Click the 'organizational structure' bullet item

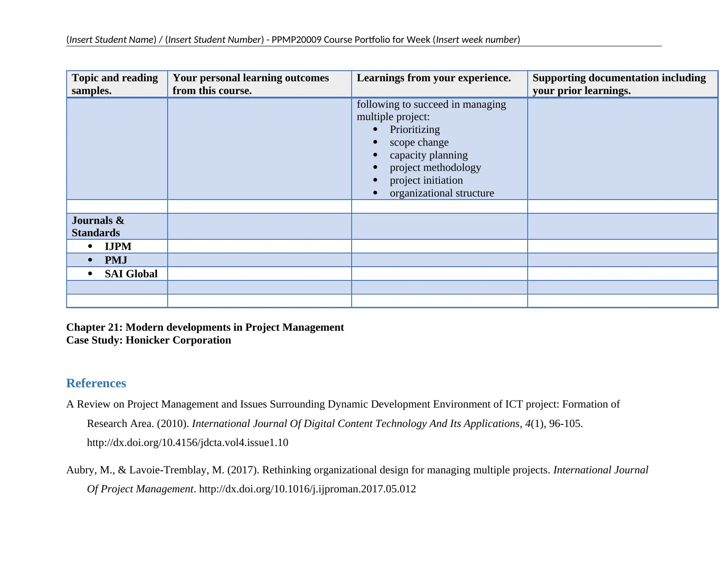(442, 193)
